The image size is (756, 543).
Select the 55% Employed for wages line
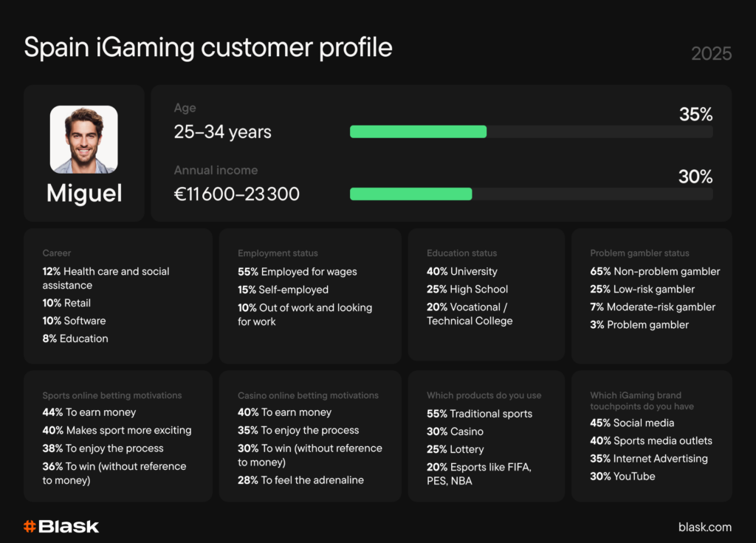[x=297, y=271]
